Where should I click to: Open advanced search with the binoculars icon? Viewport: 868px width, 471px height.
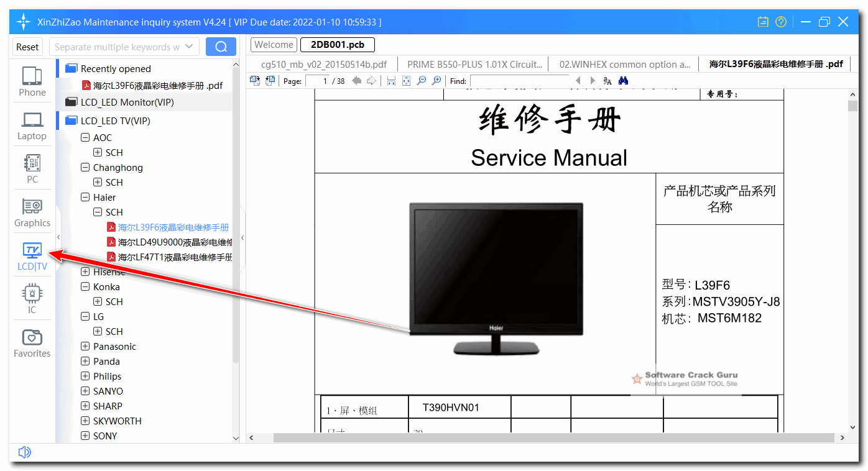pyautogui.click(x=622, y=80)
